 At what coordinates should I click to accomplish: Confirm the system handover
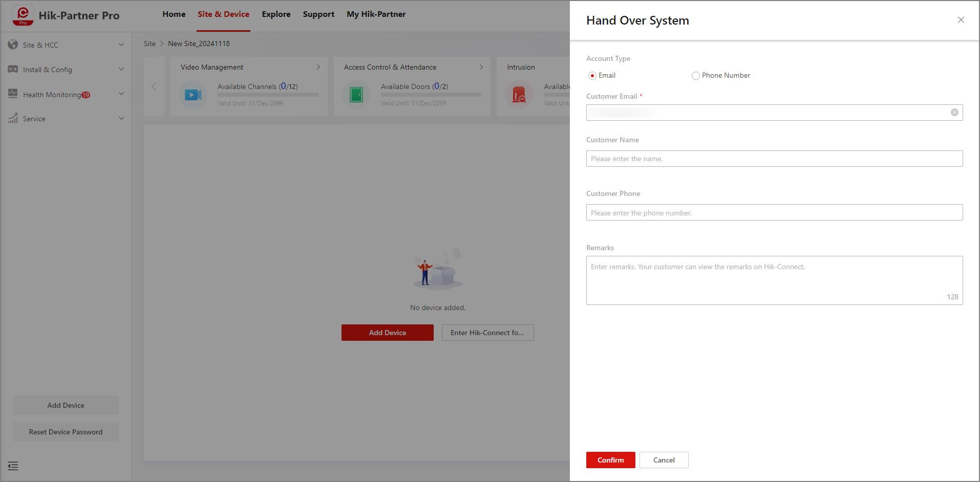click(x=611, y=460)
